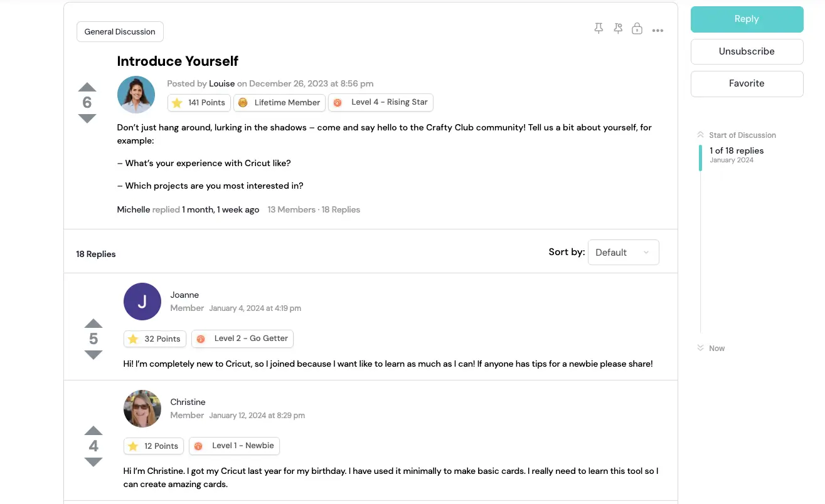Open Louise's profile name link
This screenshot has height=504, width=825.
pyautogui.click(x=221, y=83)
